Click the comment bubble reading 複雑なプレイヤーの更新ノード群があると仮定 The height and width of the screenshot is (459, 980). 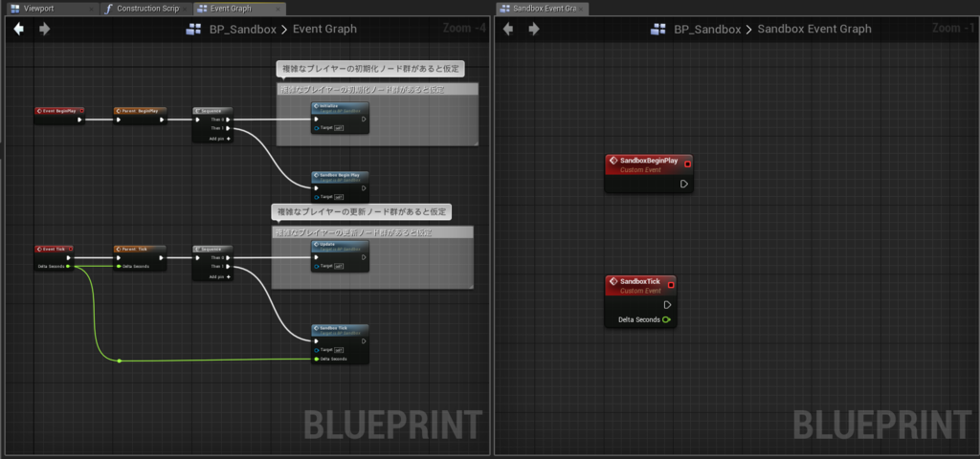(361, 212)
